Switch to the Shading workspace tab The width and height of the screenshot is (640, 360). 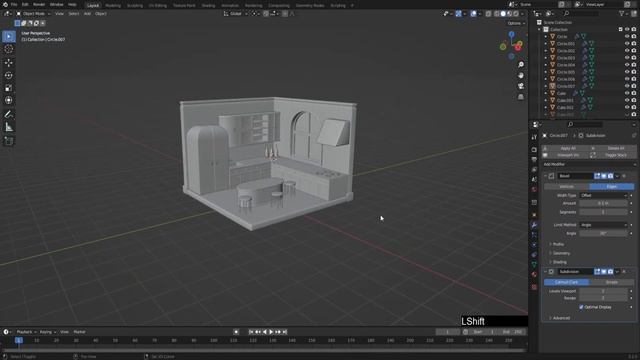[208, 6]
